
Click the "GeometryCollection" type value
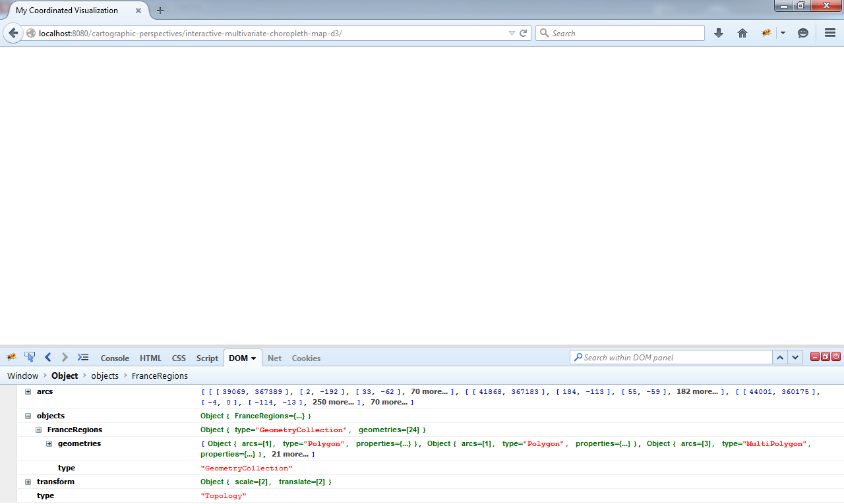click(247, 468)
